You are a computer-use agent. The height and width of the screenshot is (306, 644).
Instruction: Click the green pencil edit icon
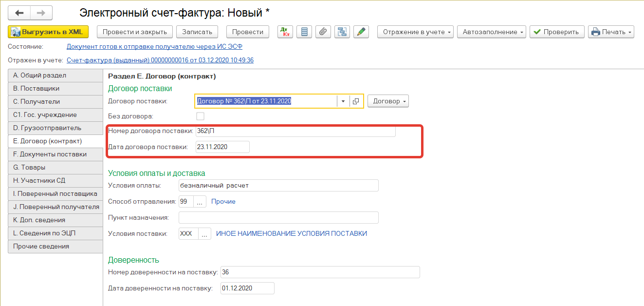361,32
